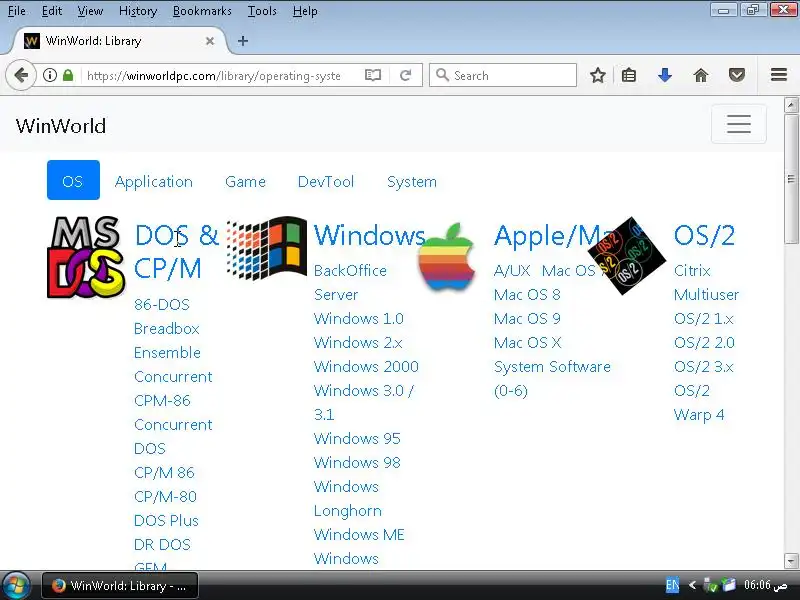Open the Citrix Multiuser link
The width and height of the screenshot is (800, 600).
706,282
